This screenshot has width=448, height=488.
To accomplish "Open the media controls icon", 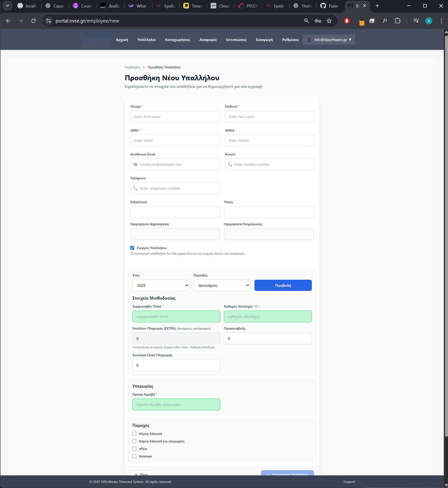I will point(416,21).
